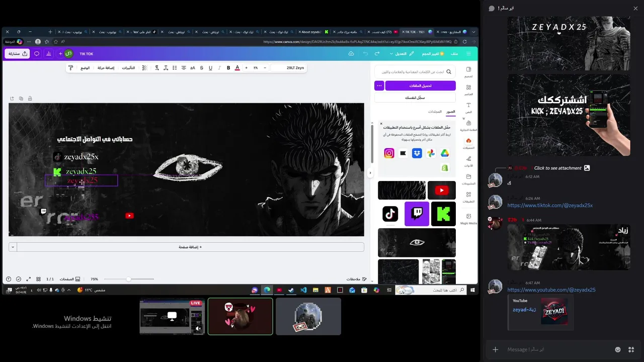Toggle underline formatting in Canva toolbar
Image resolution: width=644 pixels, height=362 pixels.
coord(210,68)
